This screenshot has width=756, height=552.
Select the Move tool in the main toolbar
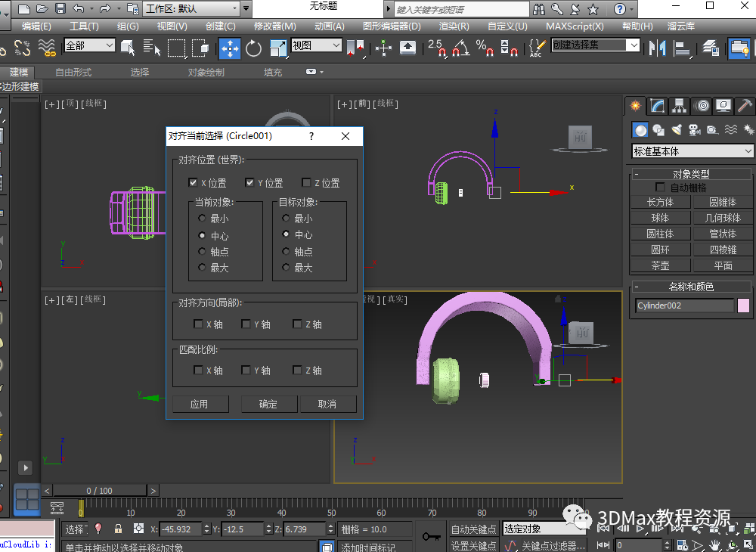click(229, 48)
